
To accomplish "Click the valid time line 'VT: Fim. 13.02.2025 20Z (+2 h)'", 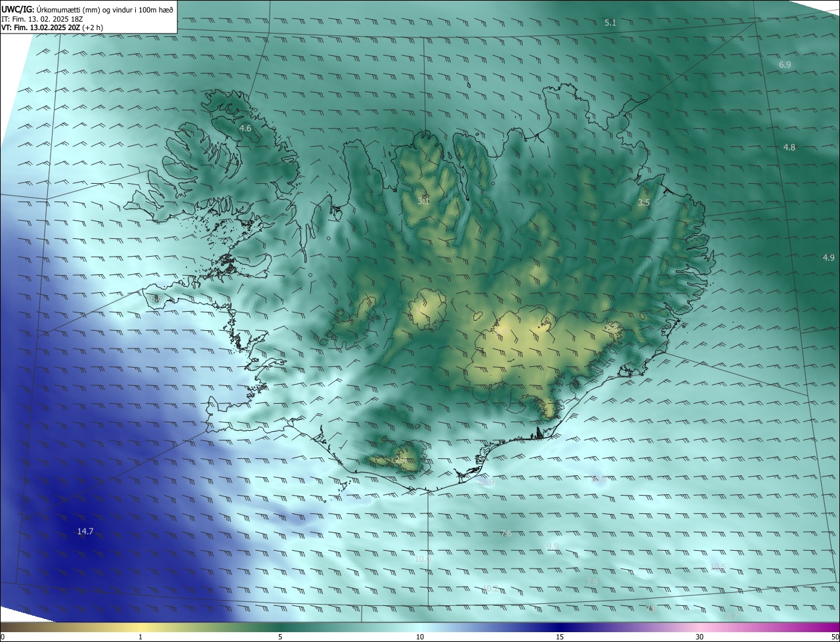I will pos(52,28).
